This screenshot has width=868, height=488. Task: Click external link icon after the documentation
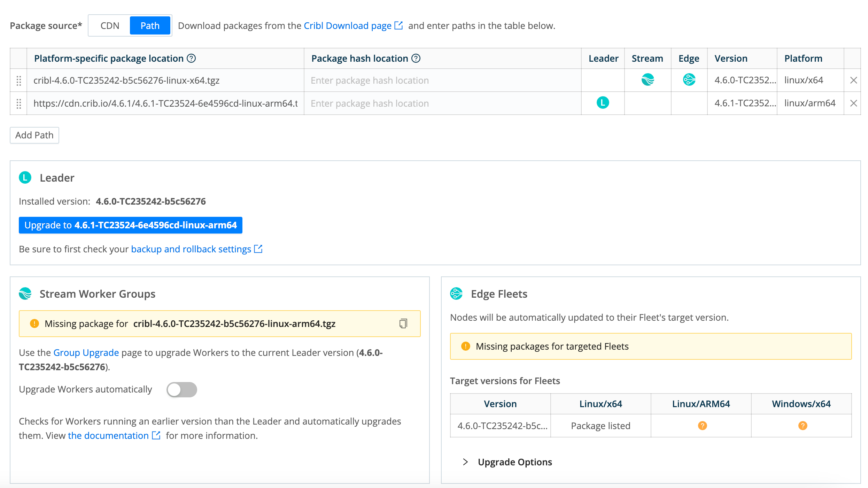pos(156,435)
